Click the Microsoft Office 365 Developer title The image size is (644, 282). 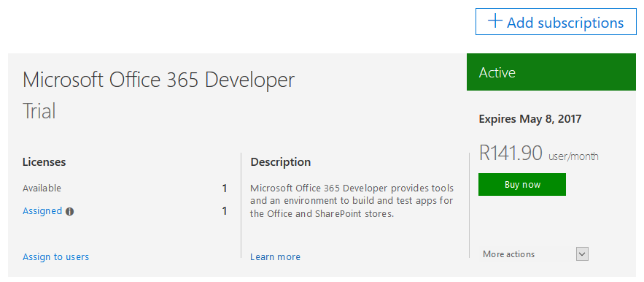tap(158, 80)
